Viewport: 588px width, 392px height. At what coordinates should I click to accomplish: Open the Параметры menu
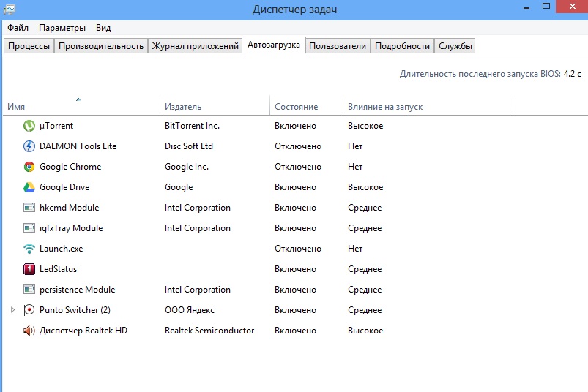coord(62,28)
